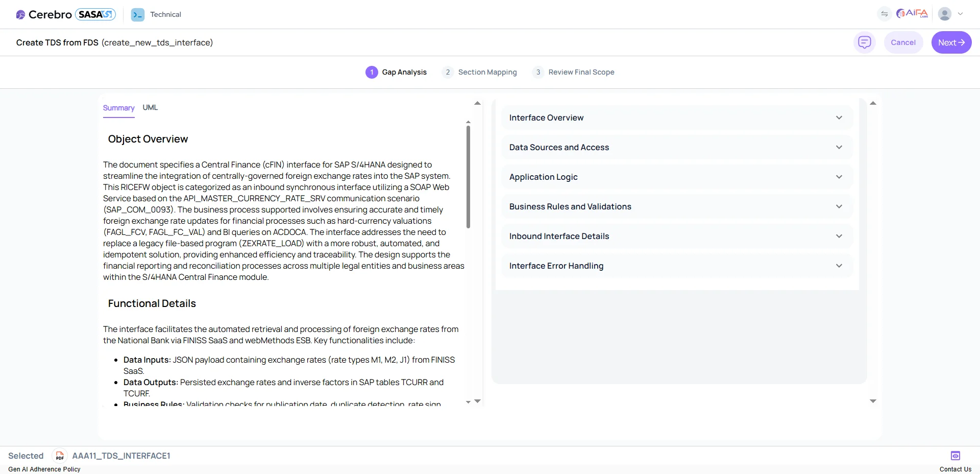
Task: Open the Gen AI Adherence Policy link
Action: (x=44, y=469)
